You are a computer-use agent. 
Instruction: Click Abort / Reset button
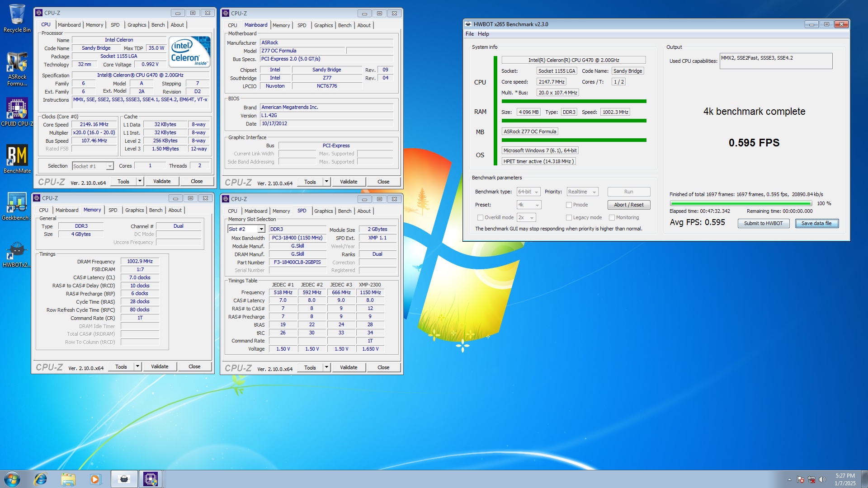coord(628,205)
